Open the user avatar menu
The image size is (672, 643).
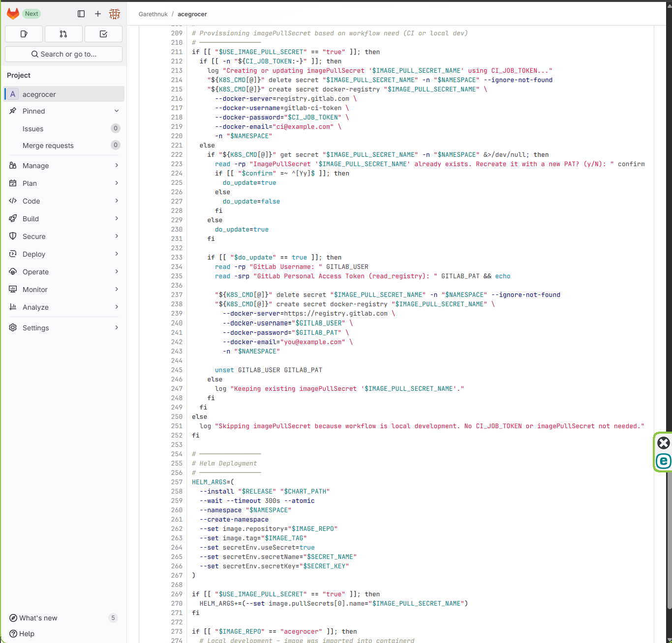pos(115,14)
